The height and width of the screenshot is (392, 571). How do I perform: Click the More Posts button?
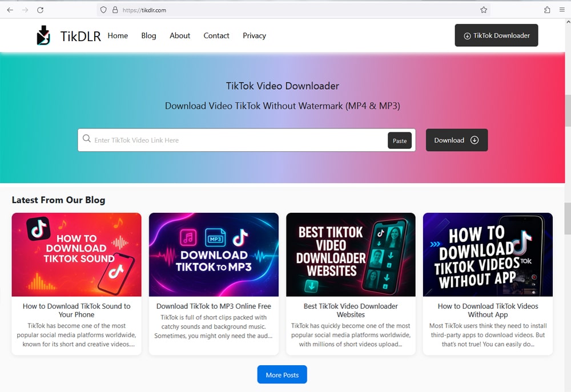point(282,374)
